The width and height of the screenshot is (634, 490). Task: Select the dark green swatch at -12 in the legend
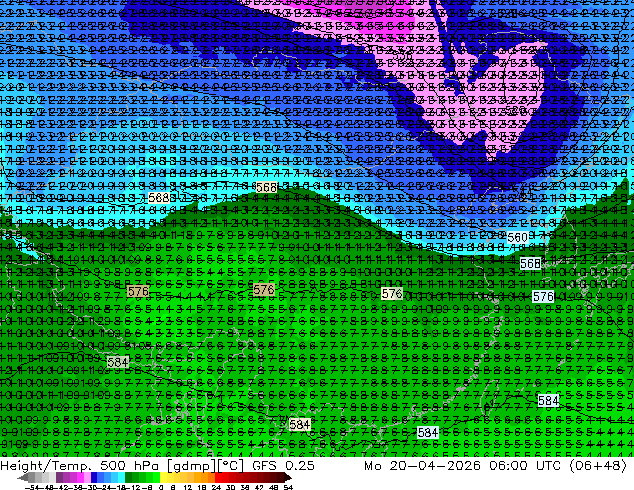click(x=129, y=477)
